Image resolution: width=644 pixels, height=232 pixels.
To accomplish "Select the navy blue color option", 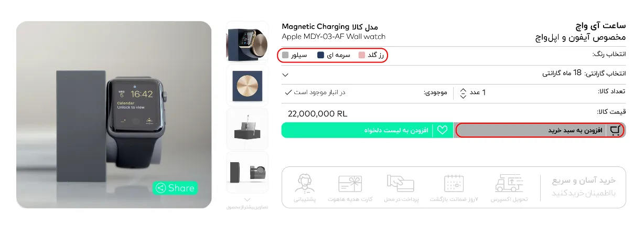I will pos(334,55).
